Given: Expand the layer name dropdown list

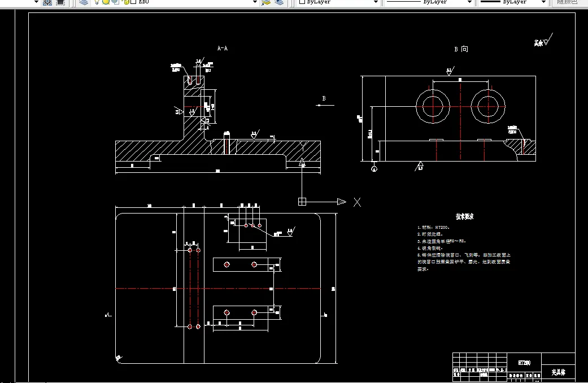Looking at the screenshot, I should (255, 2).
